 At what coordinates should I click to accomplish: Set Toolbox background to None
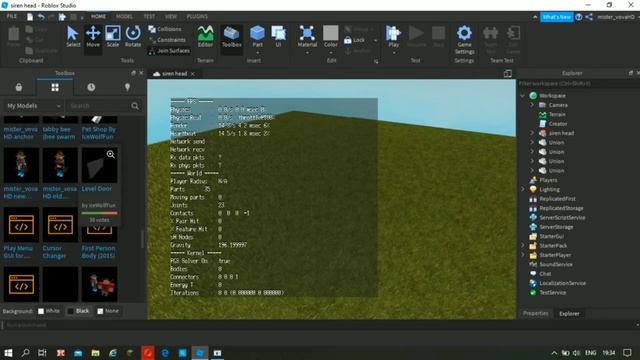click(108, 311)
